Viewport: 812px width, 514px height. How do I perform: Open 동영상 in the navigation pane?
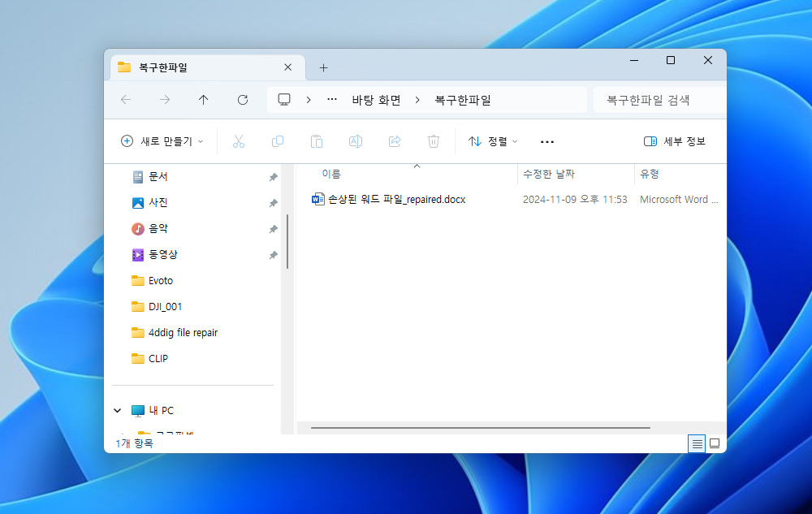tap(162, 254)
